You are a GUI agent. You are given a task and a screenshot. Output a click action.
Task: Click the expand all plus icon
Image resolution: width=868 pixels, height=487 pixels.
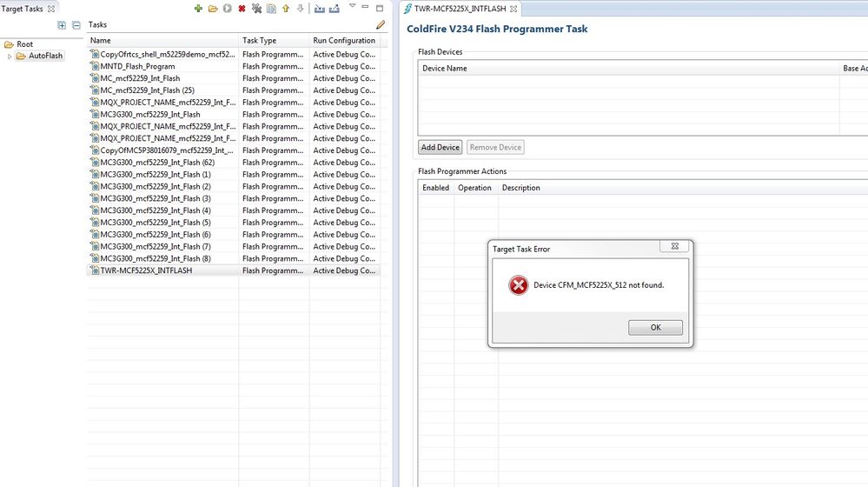62,25
